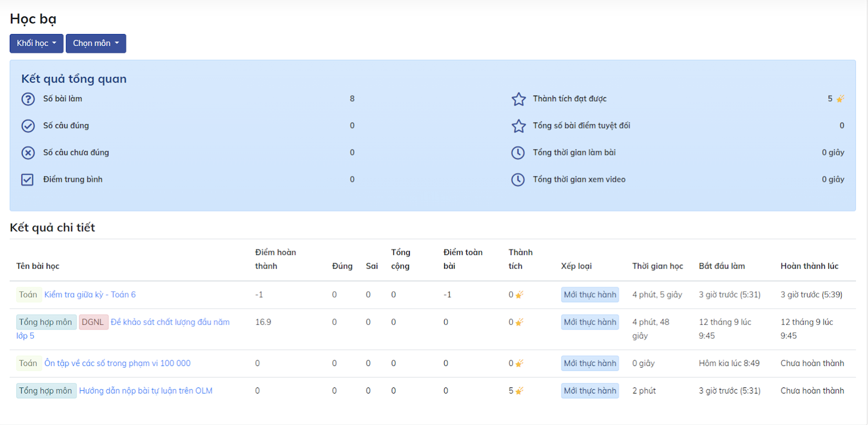Open the Chọn môn dropdown

pos(96,43)
